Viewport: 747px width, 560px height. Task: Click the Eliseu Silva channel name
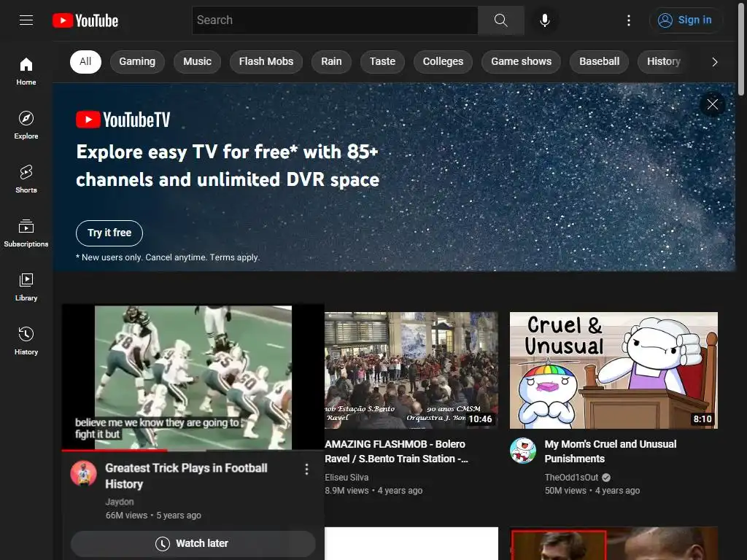[347, 477]
